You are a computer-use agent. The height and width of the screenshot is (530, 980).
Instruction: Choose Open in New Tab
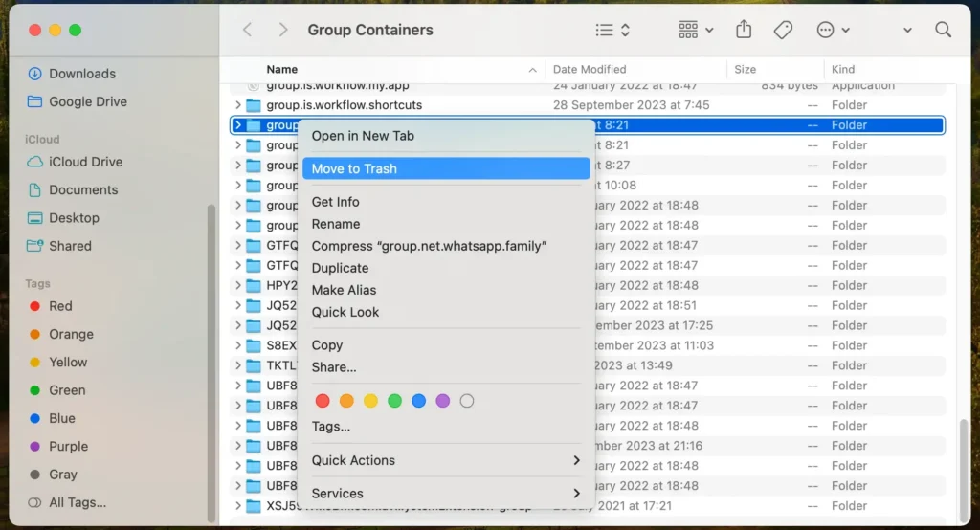[x=446, y=136]
